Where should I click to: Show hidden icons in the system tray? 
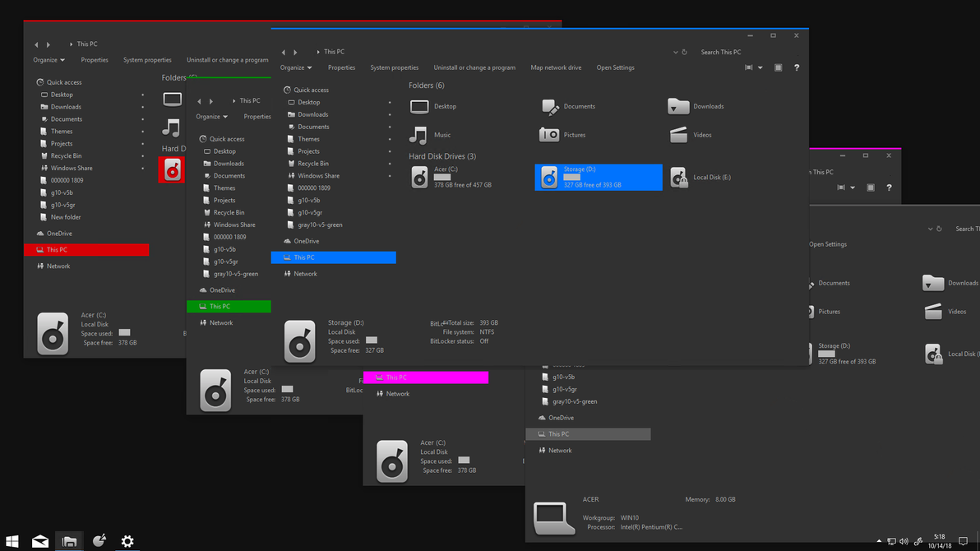click(x=879, y=541)
